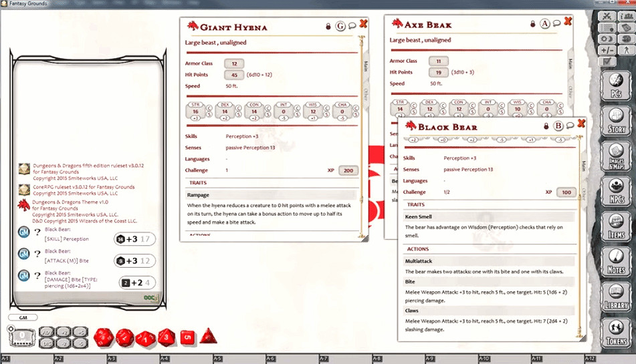This screenshot has height=364, width=636.
Task: Switch to Axe Beak Main tab
Action: pos(570,63)
